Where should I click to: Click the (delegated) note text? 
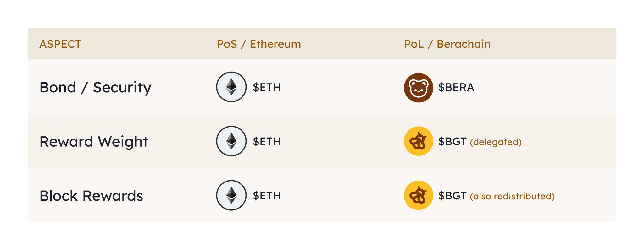tap(496, 142)
